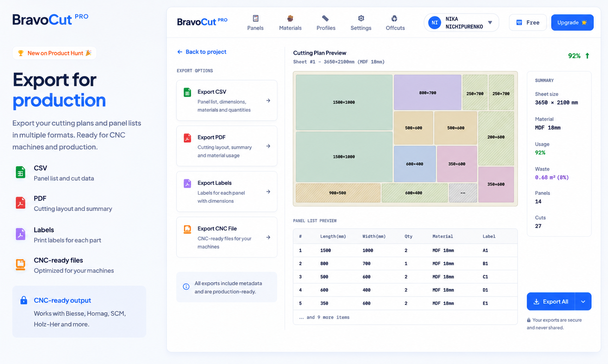Click the info icon in metadata note
Screen dimensions: 608x364
pos(186,287)
